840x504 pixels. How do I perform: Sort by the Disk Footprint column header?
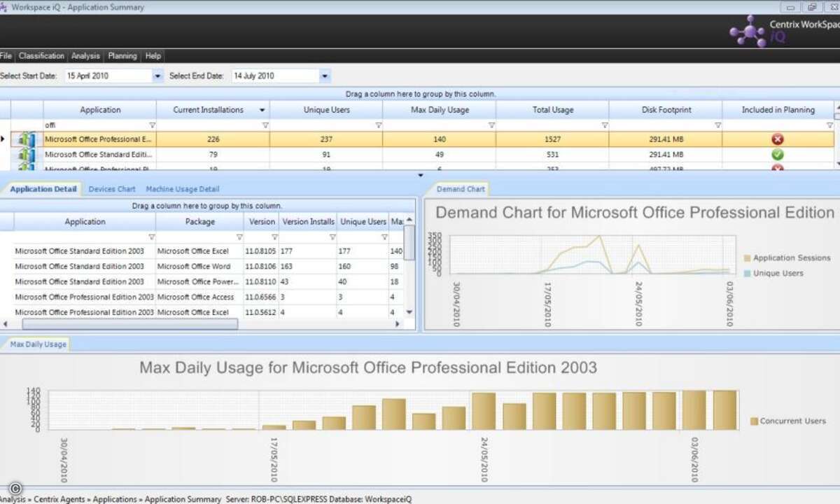click(666, 110)
